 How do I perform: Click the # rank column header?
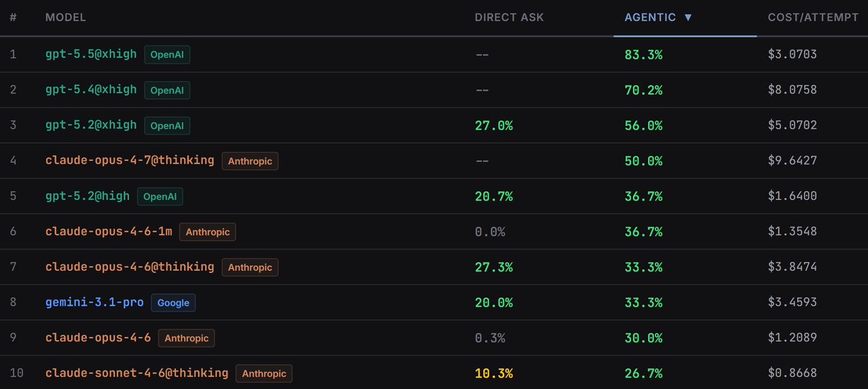tap(13, 17)
